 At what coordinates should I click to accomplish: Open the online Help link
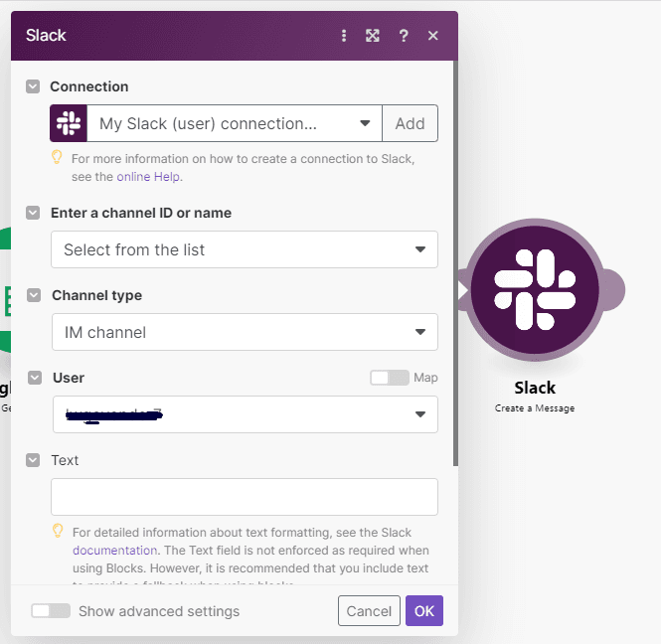point(149,177)
